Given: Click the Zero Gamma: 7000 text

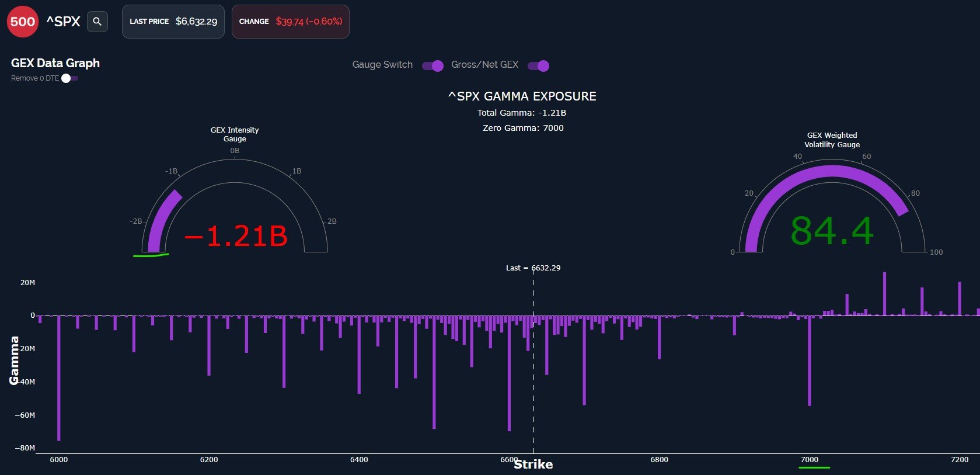Looking at the screenshot, I should click(x=523, y=128).
